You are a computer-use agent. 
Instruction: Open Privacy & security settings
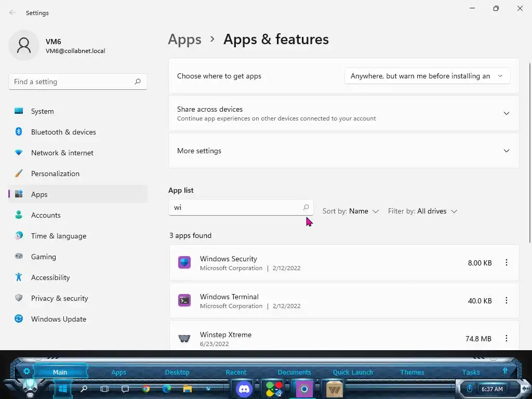click(78, 298)
